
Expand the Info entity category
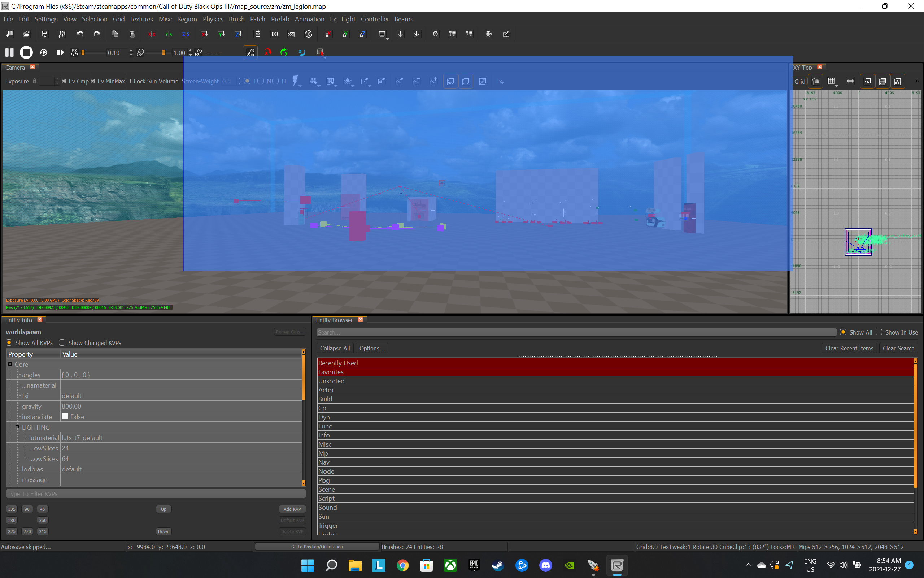click(x=615, y=435)
